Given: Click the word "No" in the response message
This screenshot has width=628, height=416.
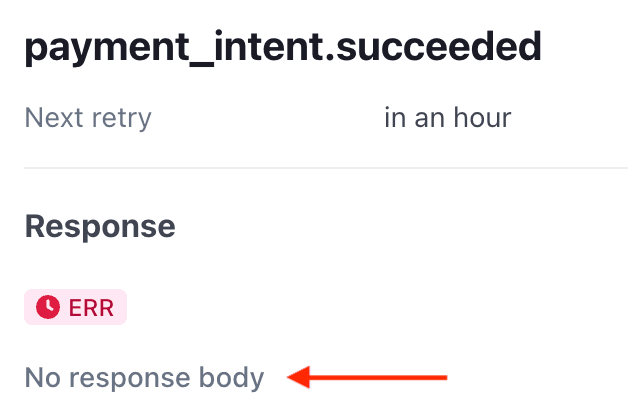Looking at the screenshot, I should point(42,378).
